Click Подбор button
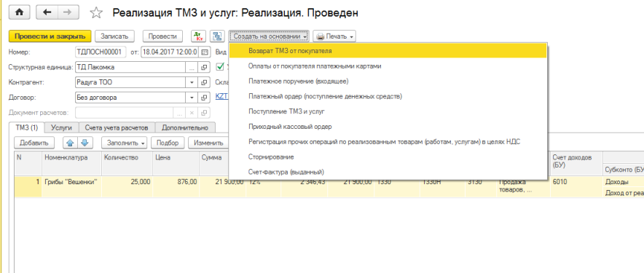 coord(167,143)
